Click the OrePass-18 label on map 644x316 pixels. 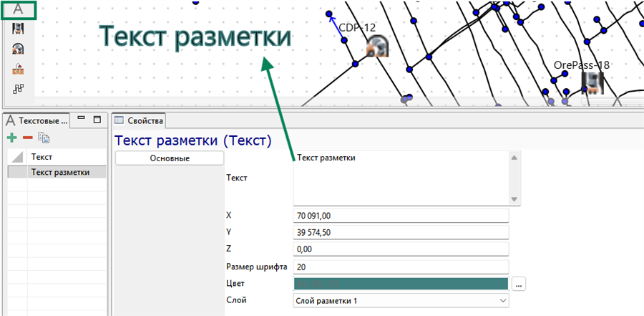[581, 65]
